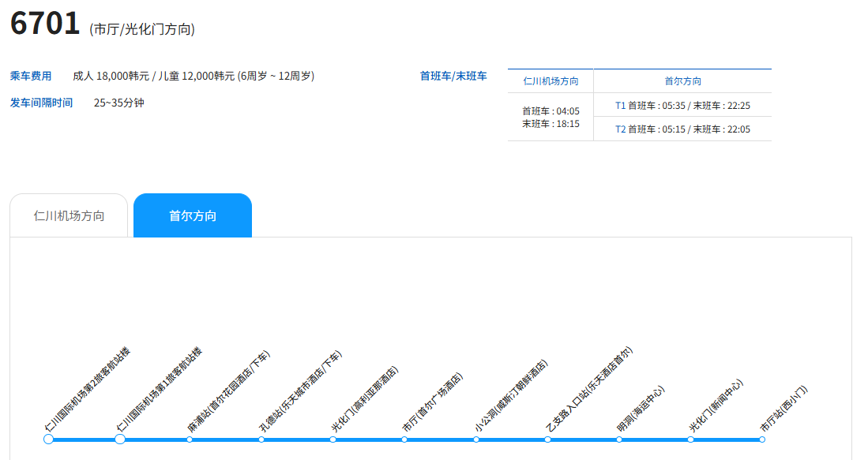This screenshot has height=460, width=868.
Task: Click the 乘车费用 label
Action: 31,76
